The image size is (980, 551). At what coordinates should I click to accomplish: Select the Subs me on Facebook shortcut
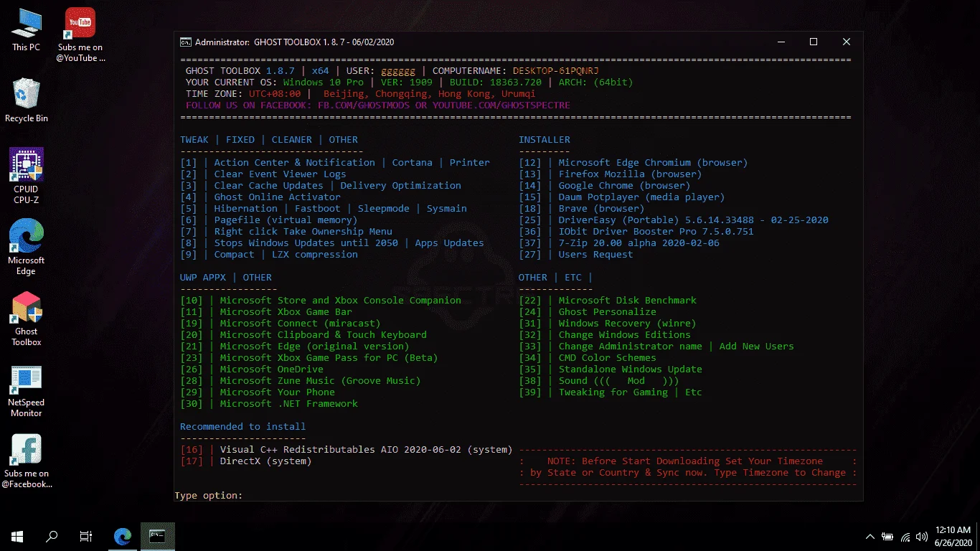coord(27,461)
